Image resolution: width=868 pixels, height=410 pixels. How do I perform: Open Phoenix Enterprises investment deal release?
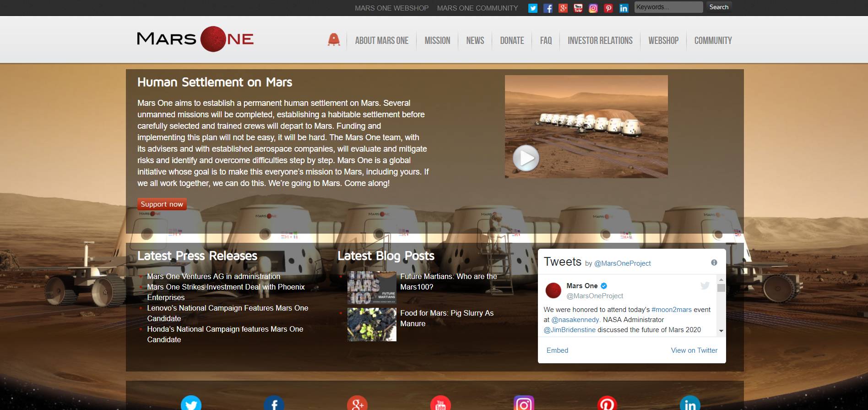(226, 292)
